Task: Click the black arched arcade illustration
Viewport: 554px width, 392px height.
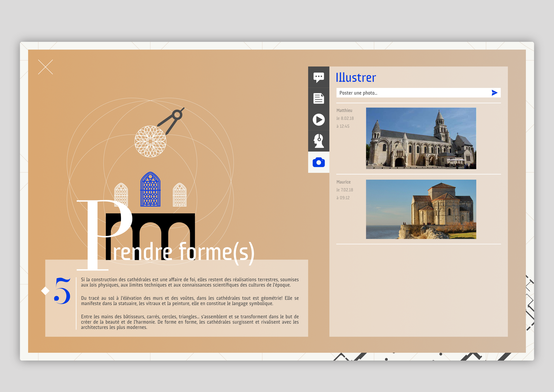Action: tap(150, 236)
